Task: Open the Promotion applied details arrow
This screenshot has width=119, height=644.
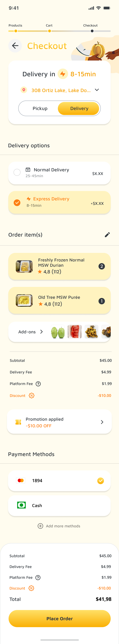Action: tap(102, 422)
